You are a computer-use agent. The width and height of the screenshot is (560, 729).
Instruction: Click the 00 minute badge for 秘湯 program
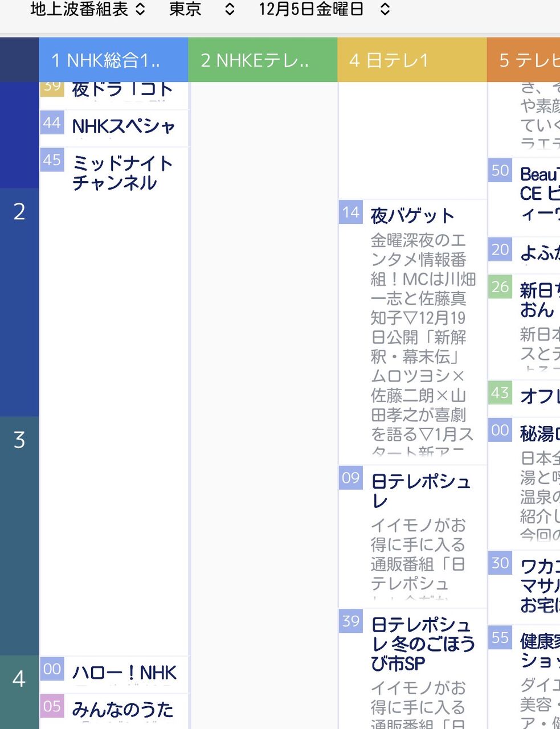click(x=500, y=430)
